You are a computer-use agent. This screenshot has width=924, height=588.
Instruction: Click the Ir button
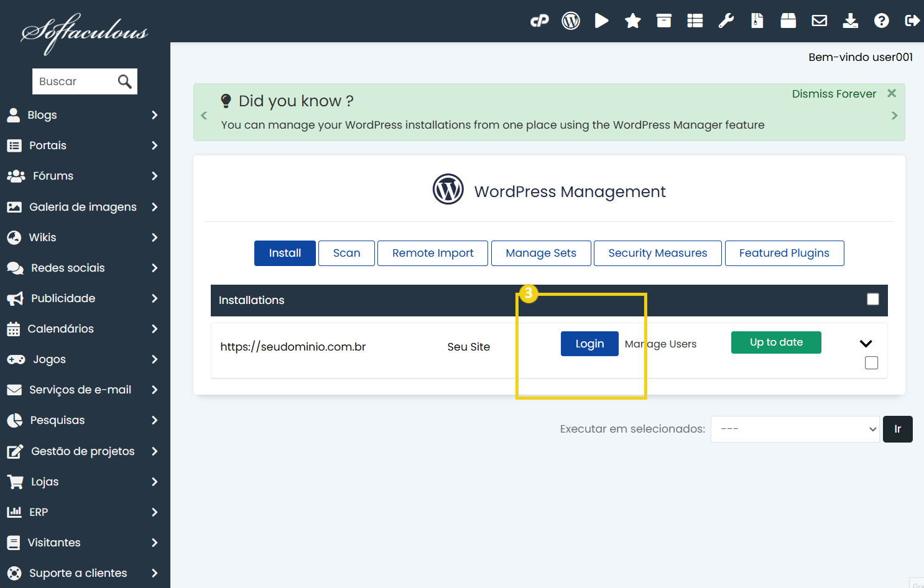tap(898, 429)
